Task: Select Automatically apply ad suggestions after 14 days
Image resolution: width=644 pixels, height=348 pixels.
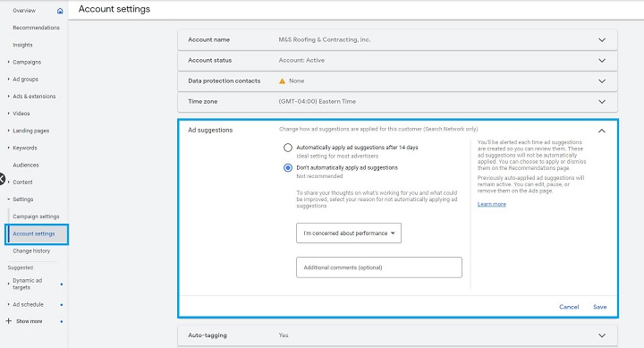Action: coord(288,148)
